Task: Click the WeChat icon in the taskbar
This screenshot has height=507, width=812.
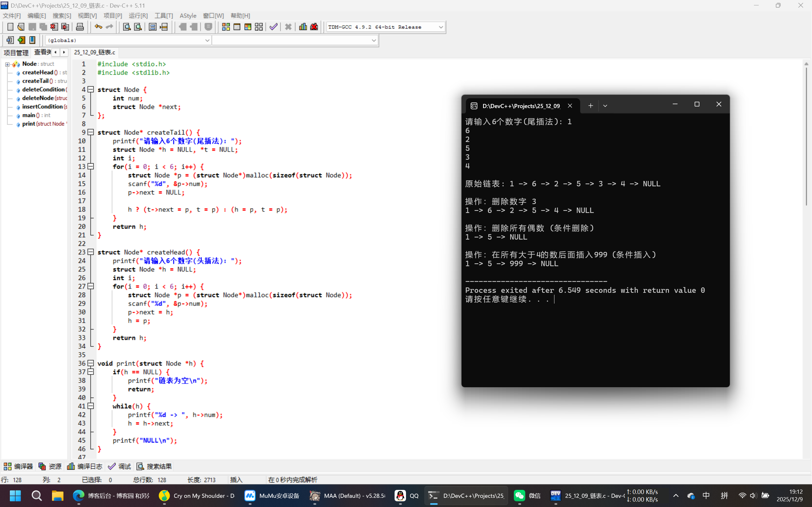Action: click(520, 496)
